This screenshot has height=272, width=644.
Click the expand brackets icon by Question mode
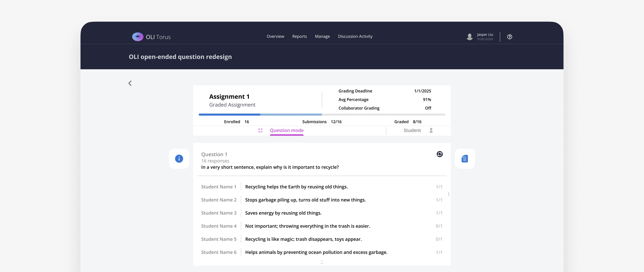260,131
